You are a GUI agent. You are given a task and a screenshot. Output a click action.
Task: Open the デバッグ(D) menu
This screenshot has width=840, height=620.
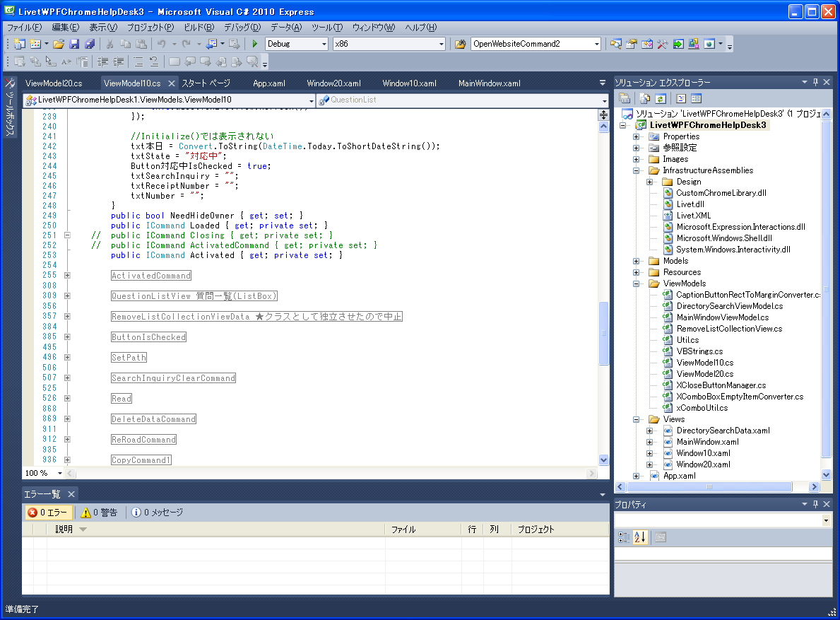click(242, 28)
